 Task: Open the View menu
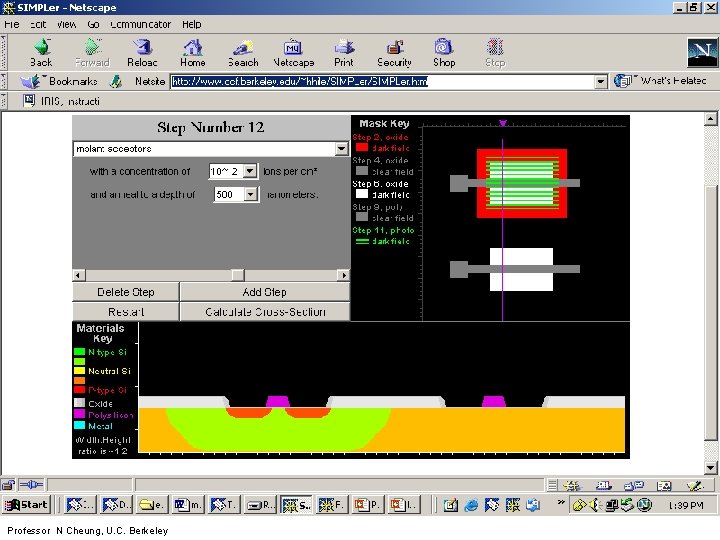[66, 24]
